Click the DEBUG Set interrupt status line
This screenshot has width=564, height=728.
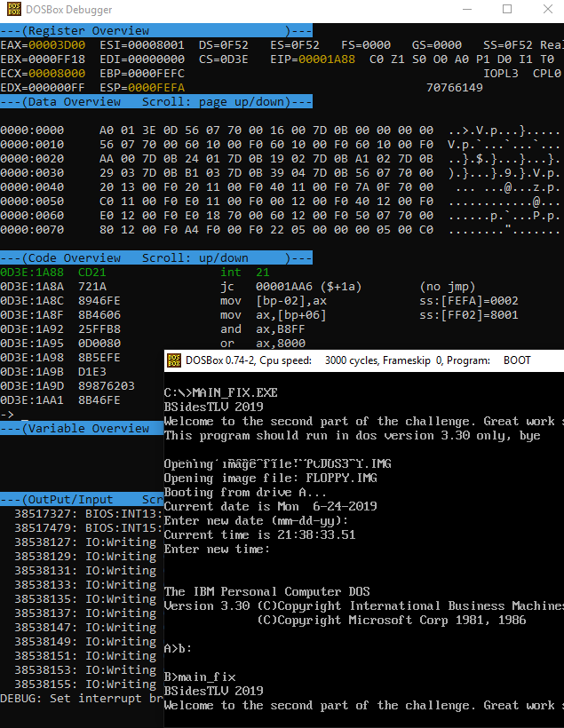tap(80, 699)
